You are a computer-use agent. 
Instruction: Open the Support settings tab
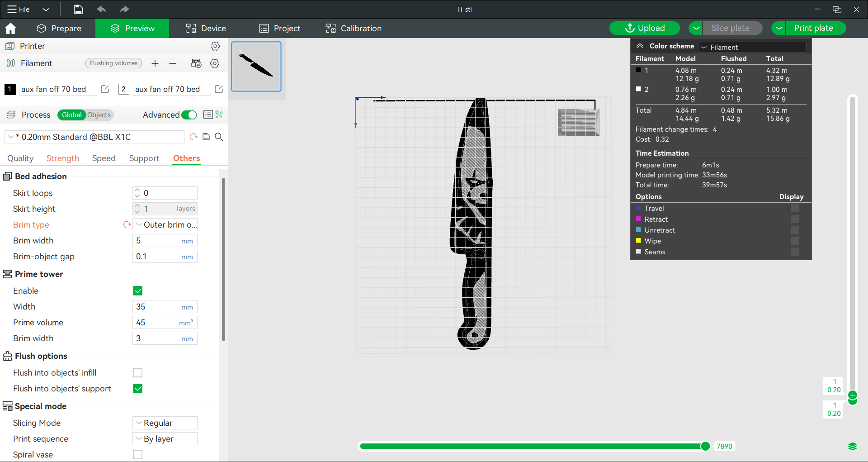(x=144, y=158)
